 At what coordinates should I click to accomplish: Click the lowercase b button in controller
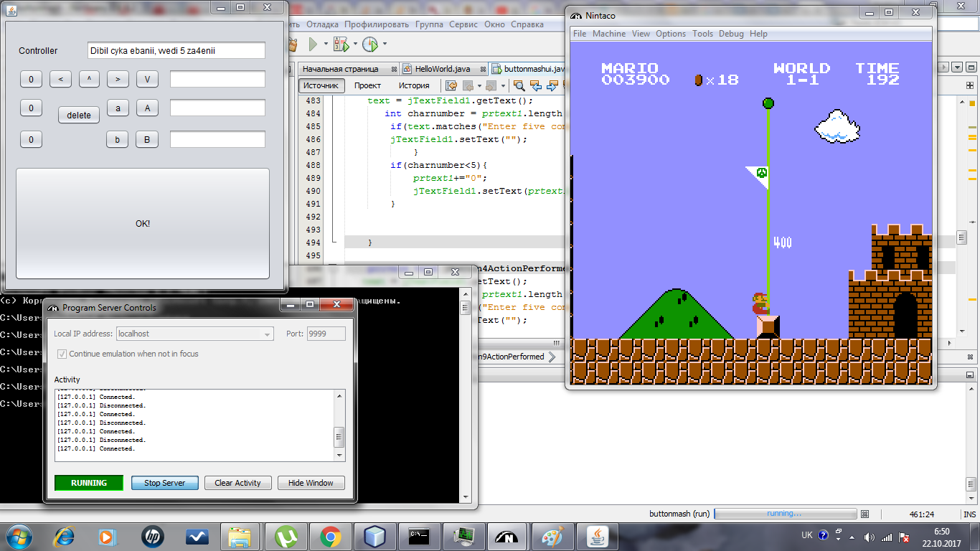coord(118,140)
